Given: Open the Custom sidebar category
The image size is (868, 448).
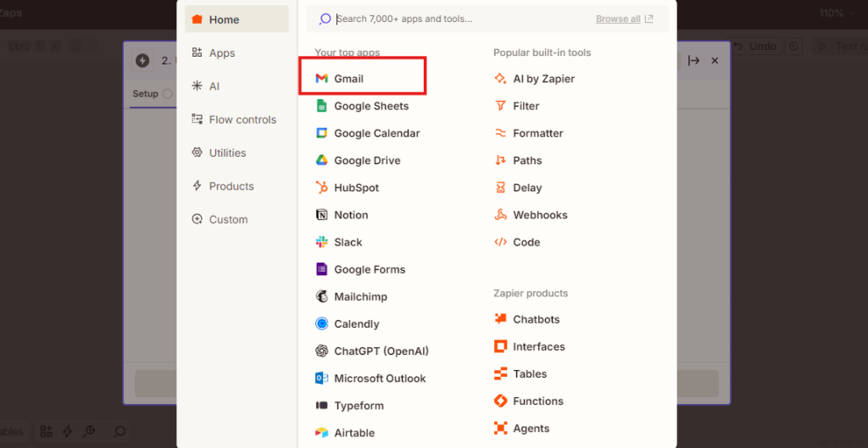Looking at the screenshot, I should (237, 219).
